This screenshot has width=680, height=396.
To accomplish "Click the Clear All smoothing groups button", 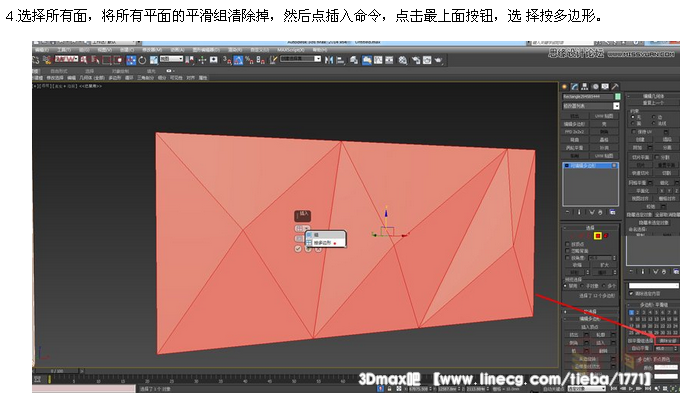I will point(667,341).
